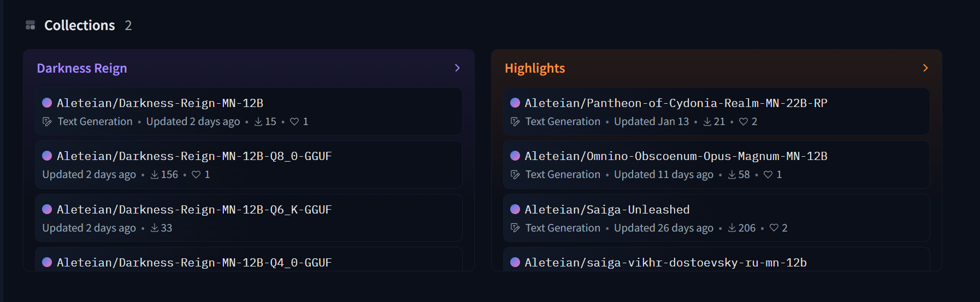980x302 pixels.
Task: Select Darkness-Reign-MN-12B-Q4_0-GGUF entry
Action: pos(249,259)
